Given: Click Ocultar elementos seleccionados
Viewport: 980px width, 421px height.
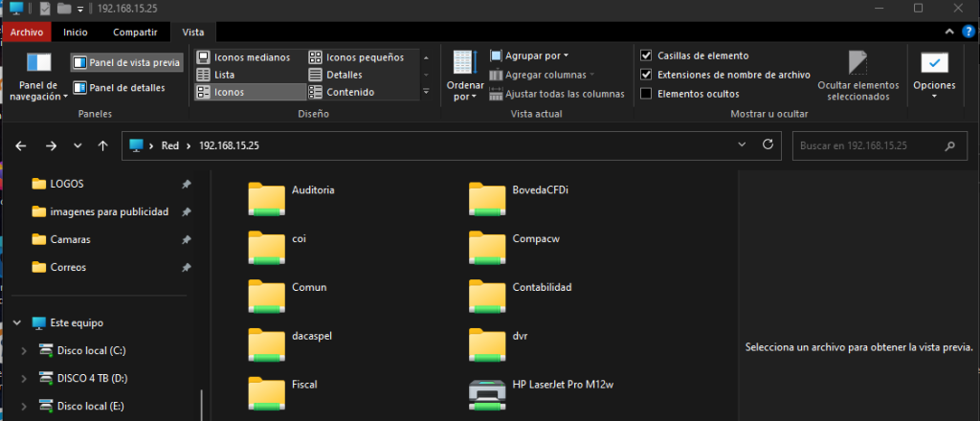Looking at the screenshot, I should [858, 77].
